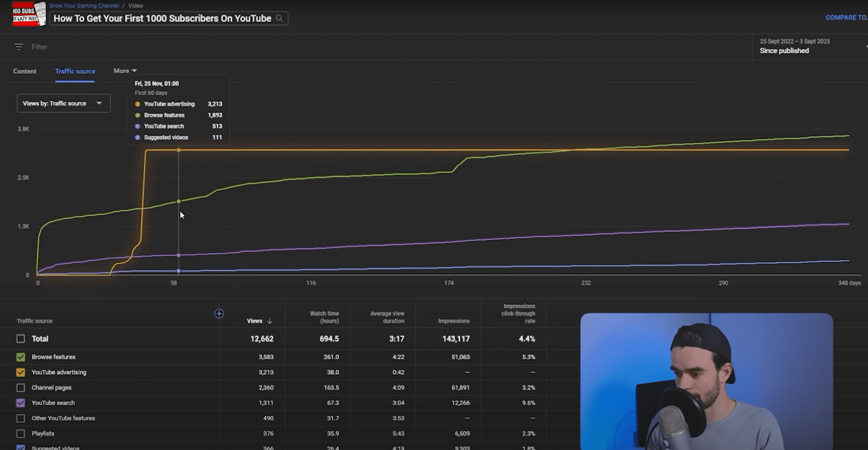Click the blue plus add-metric icon
This screenshot has width=868, height=450.
click(219, 313)
